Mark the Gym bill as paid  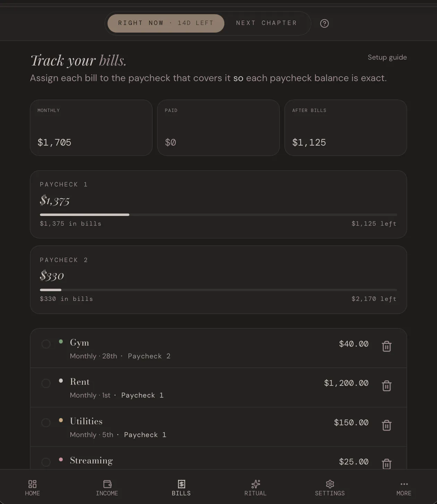[46, 344]
